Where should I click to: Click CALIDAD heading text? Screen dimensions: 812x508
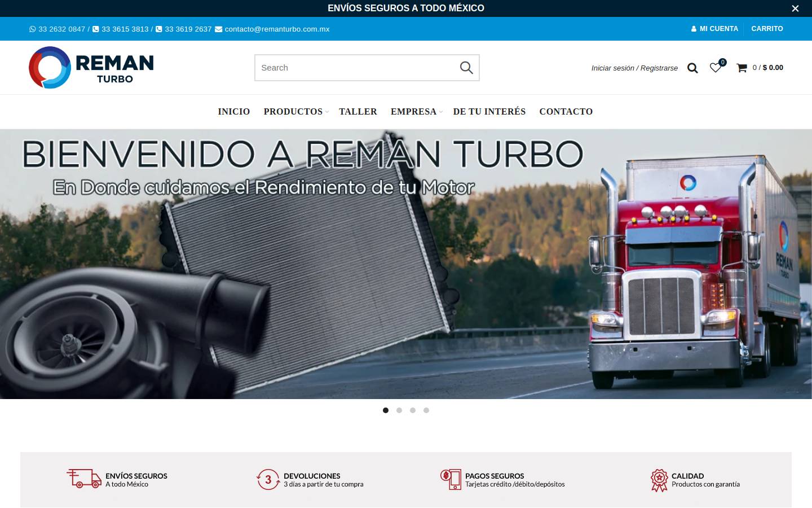click(687, 476)
